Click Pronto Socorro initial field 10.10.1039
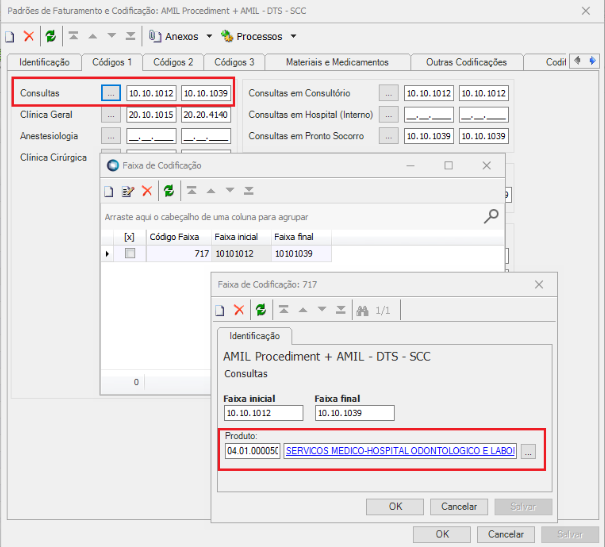The height and width of the screenshot is (547, 605). [x=429, y=136]
